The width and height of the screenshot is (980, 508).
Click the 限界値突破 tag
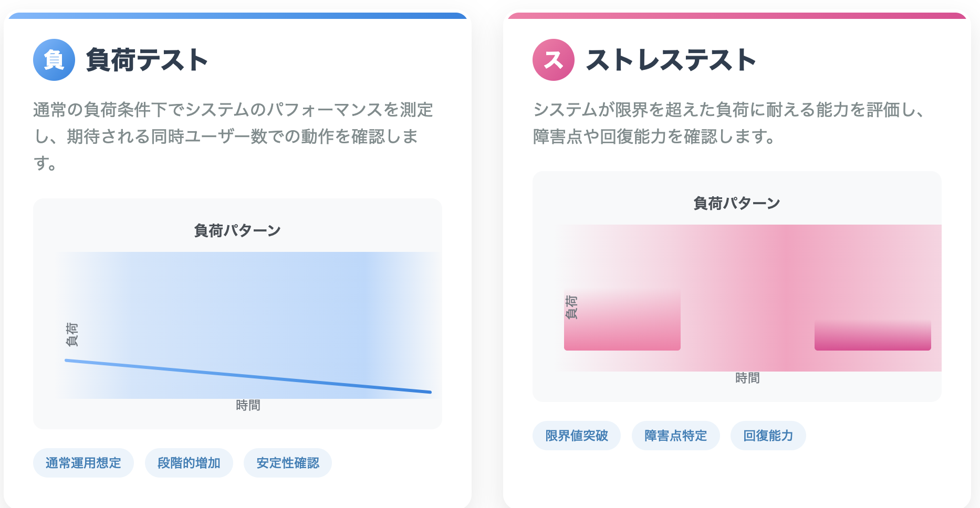pyautogui.click(x=577, y=436)
